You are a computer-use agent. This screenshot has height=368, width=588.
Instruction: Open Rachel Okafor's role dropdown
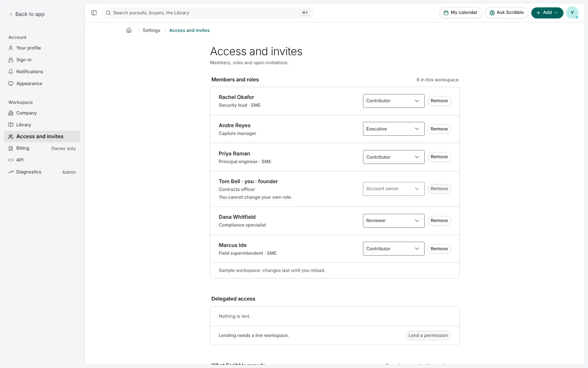(x=394, y=101)
